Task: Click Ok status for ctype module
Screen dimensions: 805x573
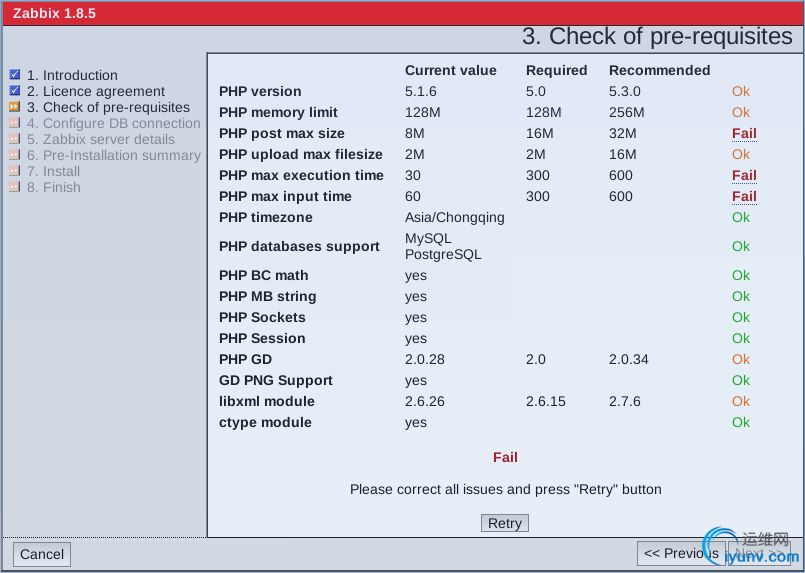Action: pos(741,423)
